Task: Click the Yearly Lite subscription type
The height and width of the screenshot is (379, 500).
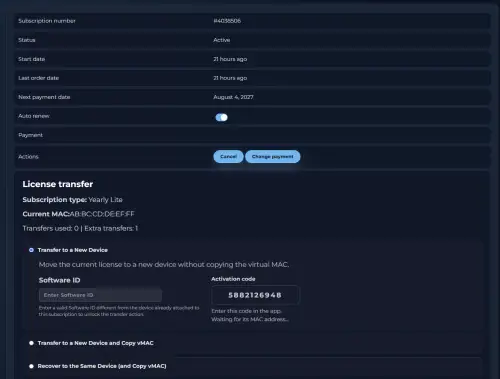Action: [x=105, y=200]
